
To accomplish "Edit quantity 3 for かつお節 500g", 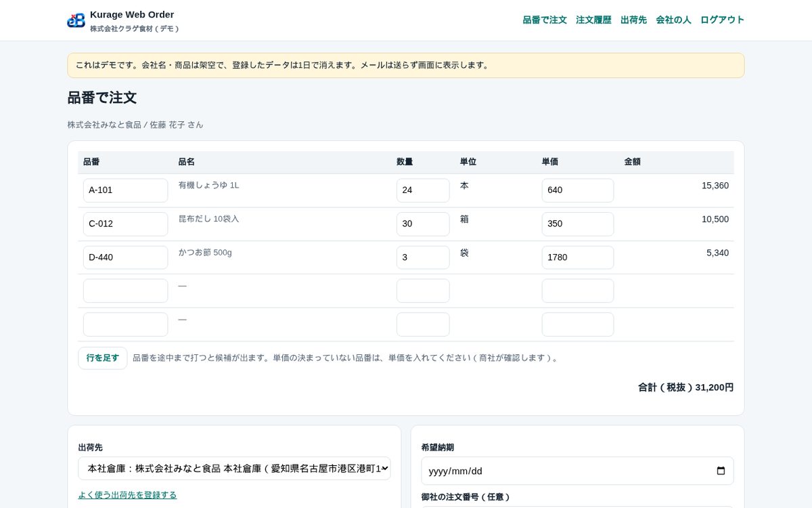I will (423, 257).
